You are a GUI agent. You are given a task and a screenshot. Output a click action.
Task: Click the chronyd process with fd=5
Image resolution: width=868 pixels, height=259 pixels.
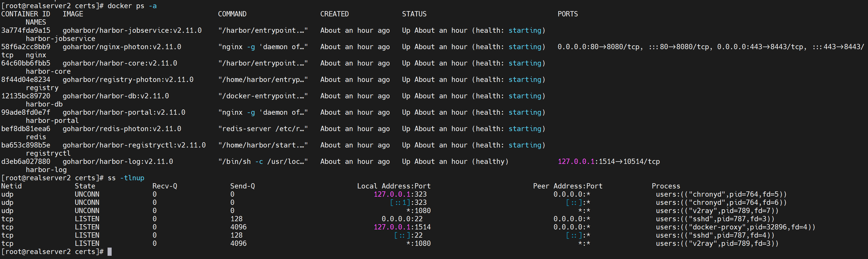point(721,195)
